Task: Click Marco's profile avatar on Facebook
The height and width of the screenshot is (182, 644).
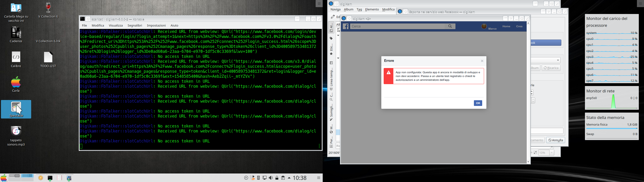Action: pyautogui.click(x=484, y=26)
